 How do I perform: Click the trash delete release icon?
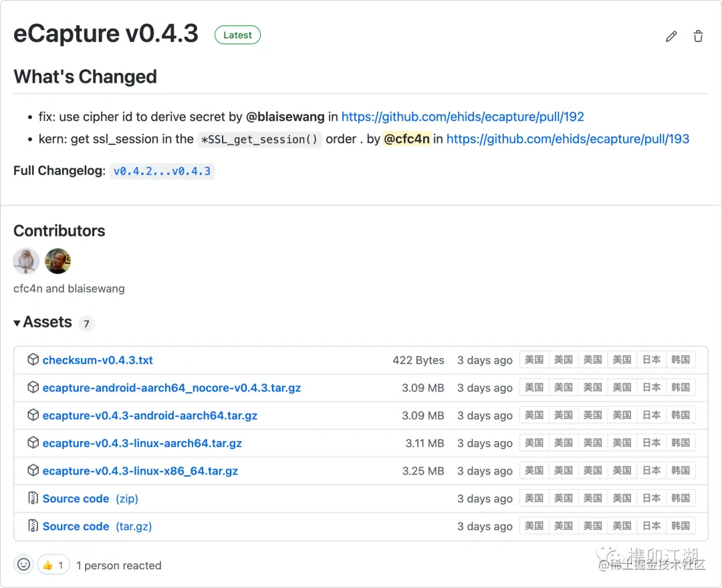tap(698, 37)
